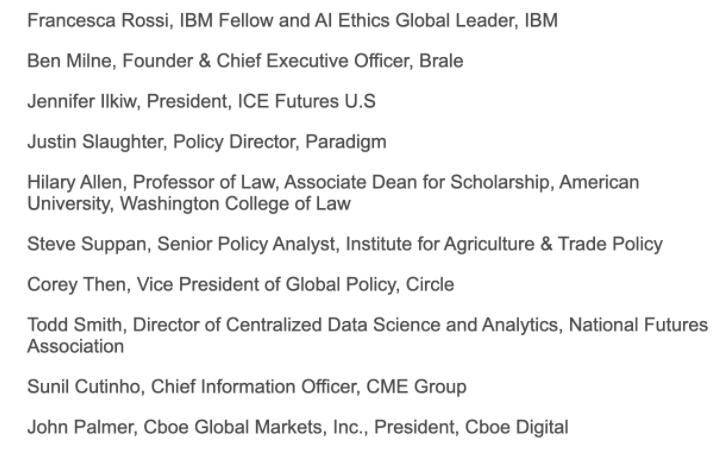Click the text 'Cboe Digital'
Screen dimensions: 728x459
[x=516, y=427]
